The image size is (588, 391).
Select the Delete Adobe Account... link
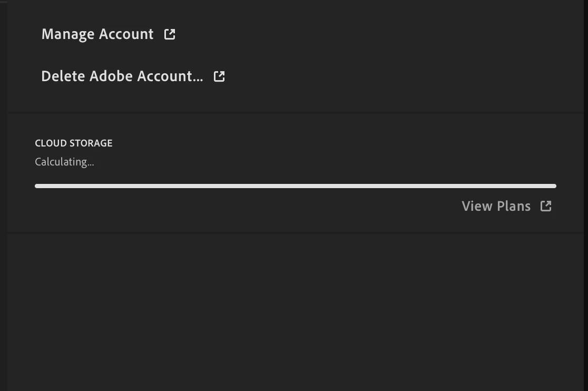click(122, 76)
